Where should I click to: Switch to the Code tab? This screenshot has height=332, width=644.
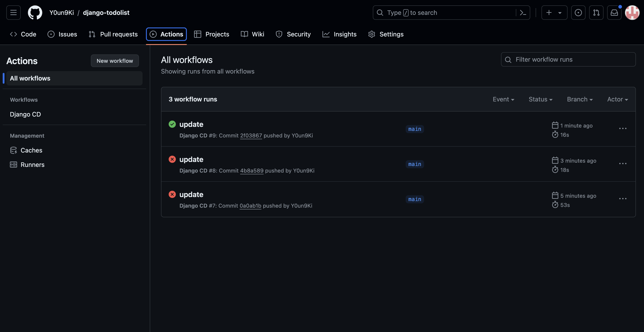[23, 34]
